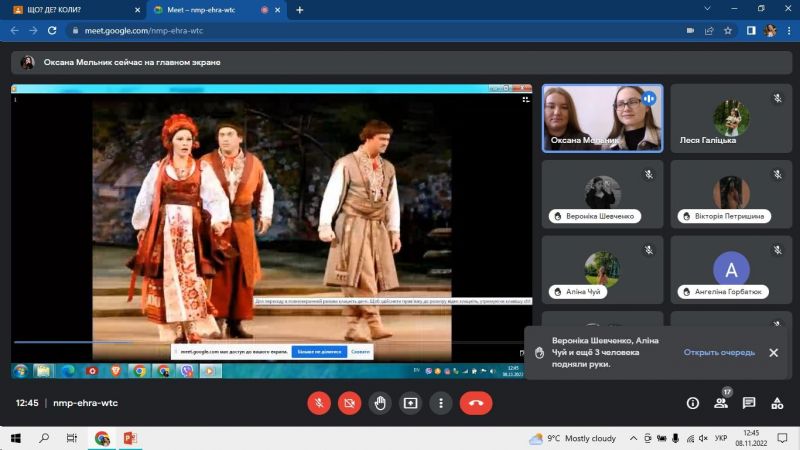
Task: Toggle Chrome side panel icon
Action: pyautogui.click(x=751, y=31)
